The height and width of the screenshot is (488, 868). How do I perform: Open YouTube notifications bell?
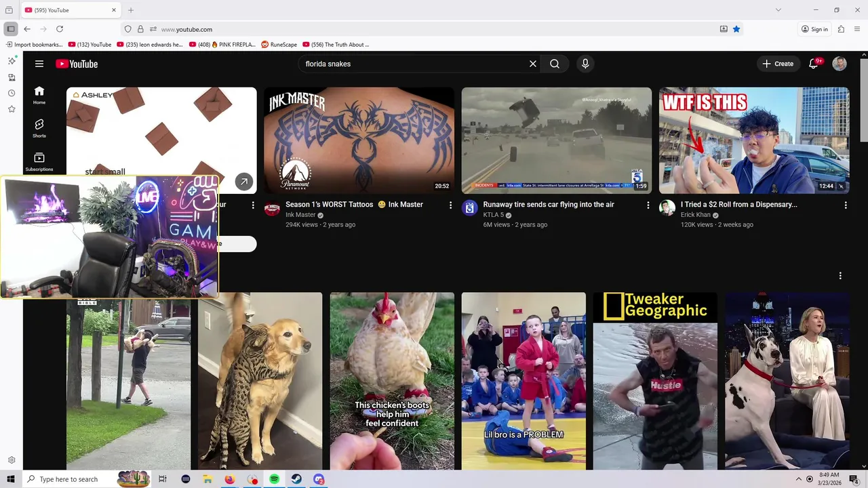pos(814,64)
